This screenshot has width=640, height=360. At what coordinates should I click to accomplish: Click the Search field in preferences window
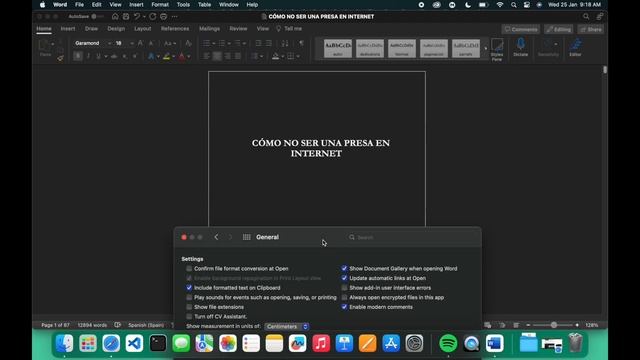411,237
